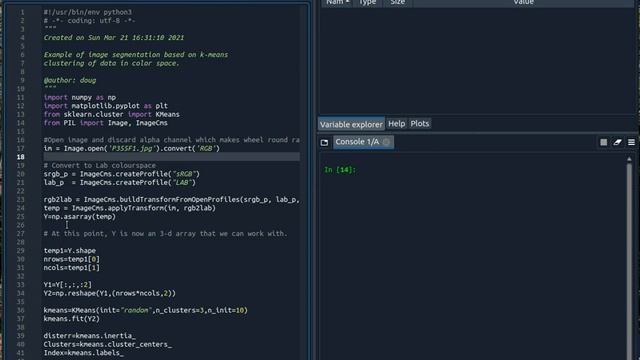
Task: Click the 'kmeans.fit(Y2)' line
Action: pyautogui.click(x=71, y=319)
